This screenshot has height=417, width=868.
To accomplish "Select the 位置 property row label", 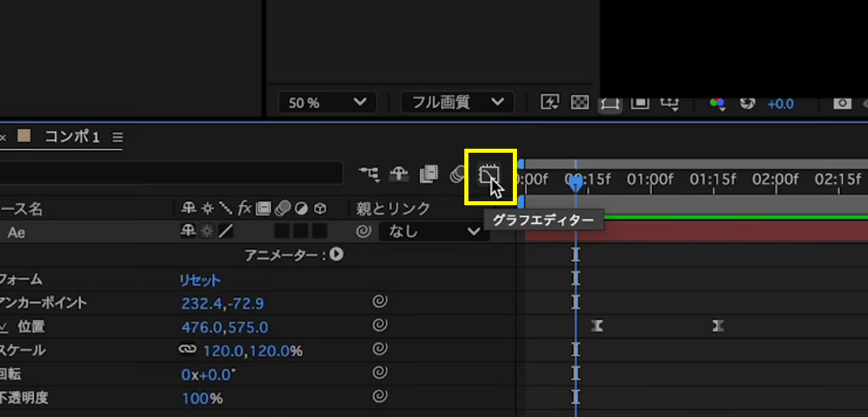I will 31,326.
